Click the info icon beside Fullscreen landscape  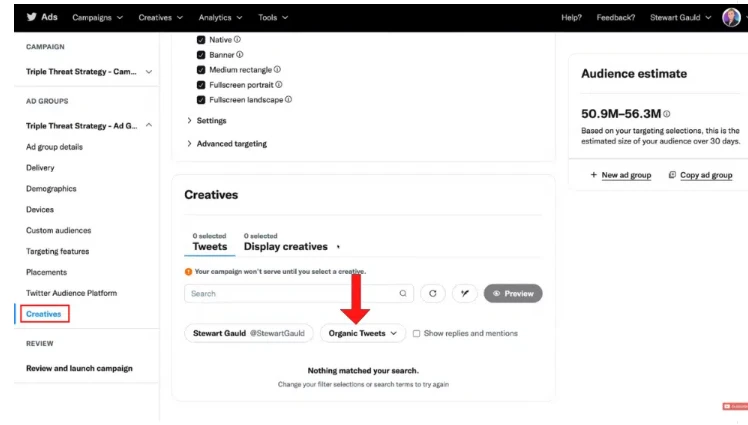point(288,99)
